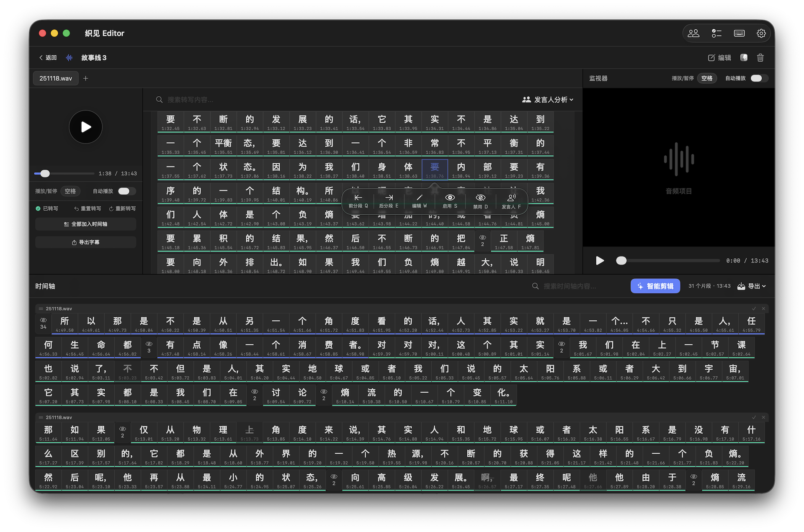804x532 pixels.
Task: Click 禁用 crossed-eye icon in popup
Action: pos(480,198)
